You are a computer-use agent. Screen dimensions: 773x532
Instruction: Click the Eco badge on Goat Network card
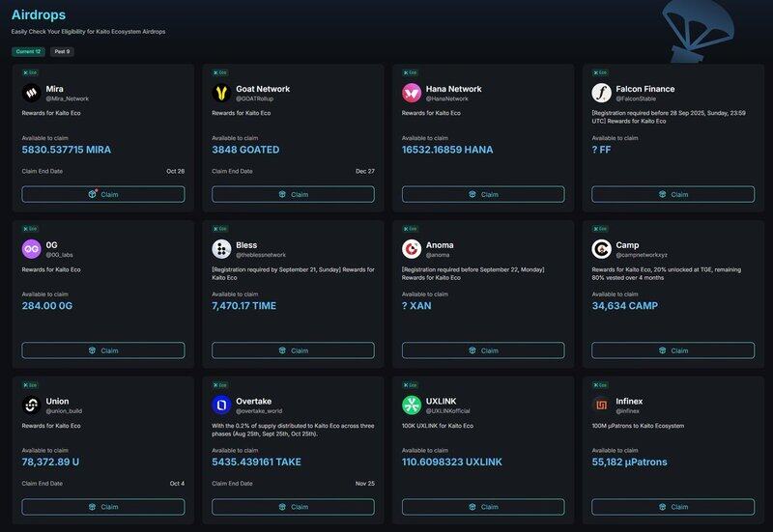coord(220,72)
